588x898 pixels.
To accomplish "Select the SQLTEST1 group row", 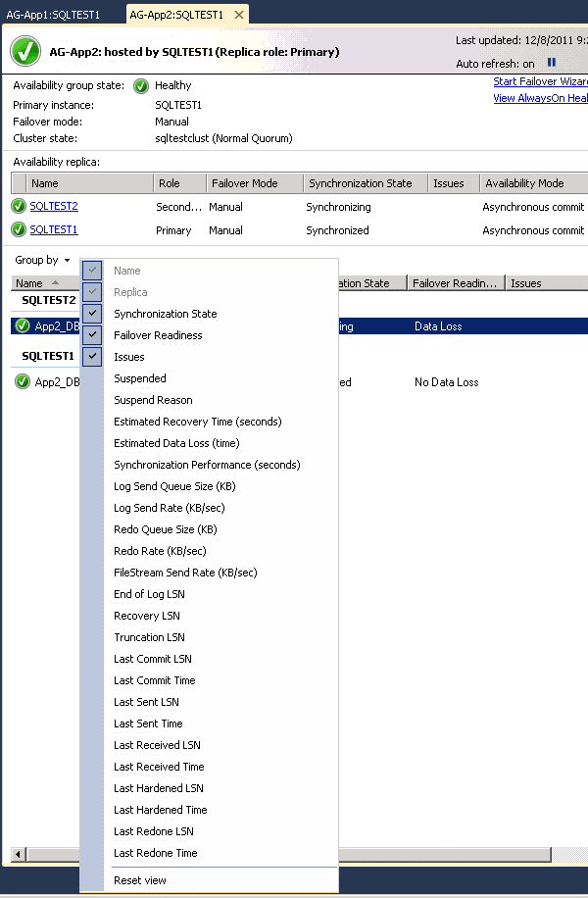I will tap(48, 356).
